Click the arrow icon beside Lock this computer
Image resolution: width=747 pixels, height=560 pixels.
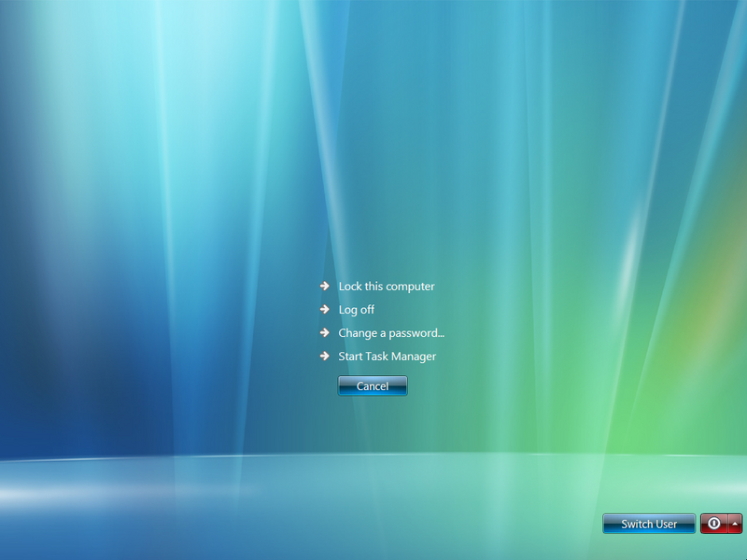click(325, 286)
